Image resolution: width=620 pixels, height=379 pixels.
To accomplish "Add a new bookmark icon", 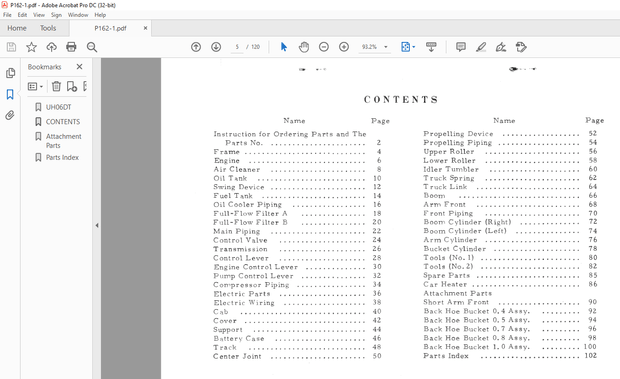I will pos(72,86).
